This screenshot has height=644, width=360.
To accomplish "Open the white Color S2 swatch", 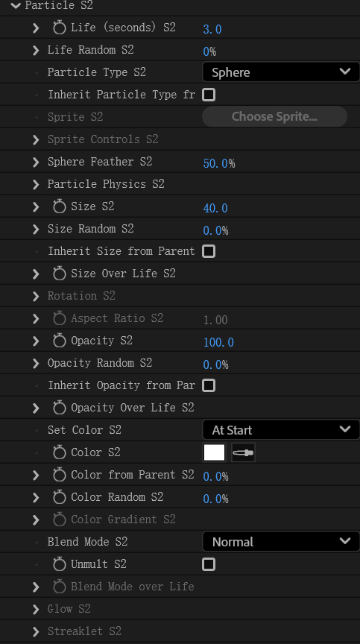I will 214,452.
